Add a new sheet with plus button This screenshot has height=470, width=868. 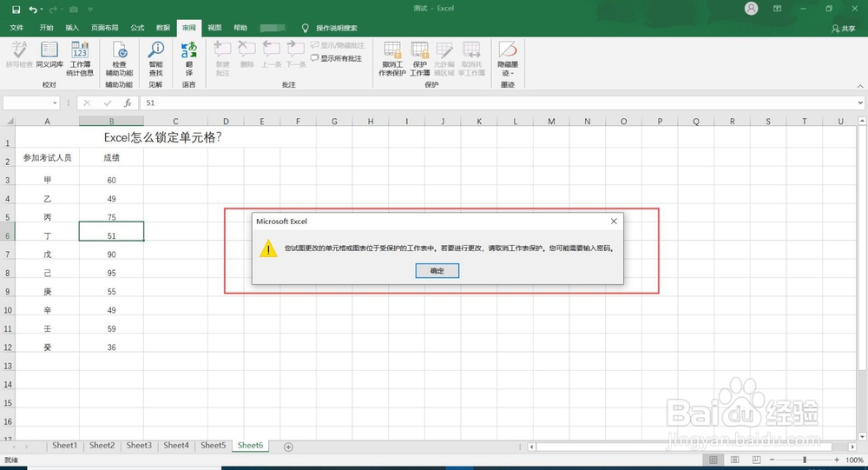[288, 447]
